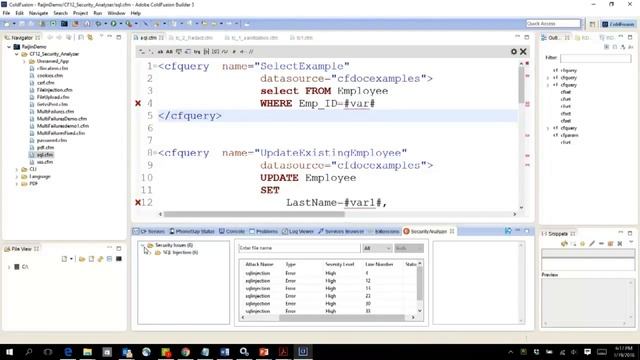Click the error marker on line 4
640x360 pixels.
coord(138,103)
